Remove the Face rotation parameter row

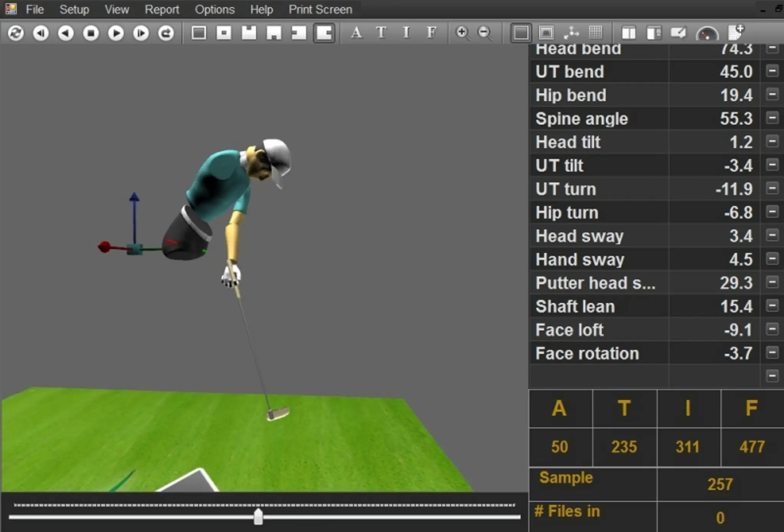click(773, 353)
